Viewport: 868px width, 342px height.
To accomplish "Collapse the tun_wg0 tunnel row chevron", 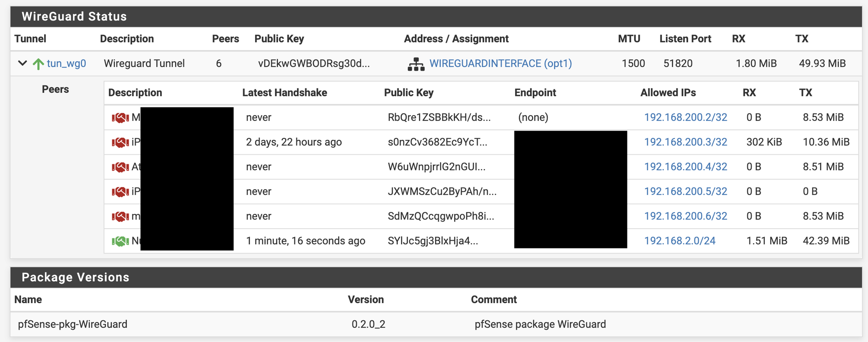I will point(22,63).
